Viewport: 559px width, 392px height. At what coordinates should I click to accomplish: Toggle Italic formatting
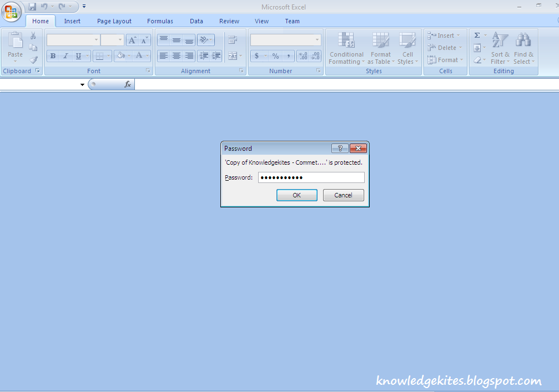[x=66, y=56]
